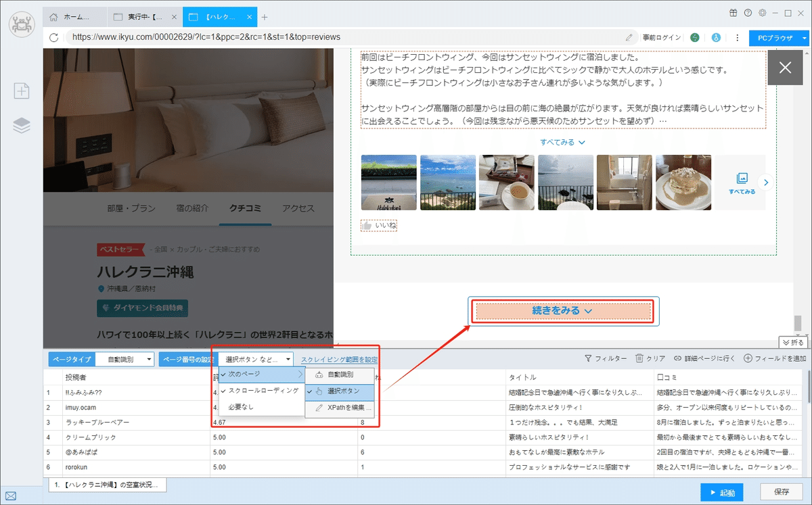This screenshot has height=505, width=812.
Task: Click the 保存 save button
Action: [x=782, y=491]
